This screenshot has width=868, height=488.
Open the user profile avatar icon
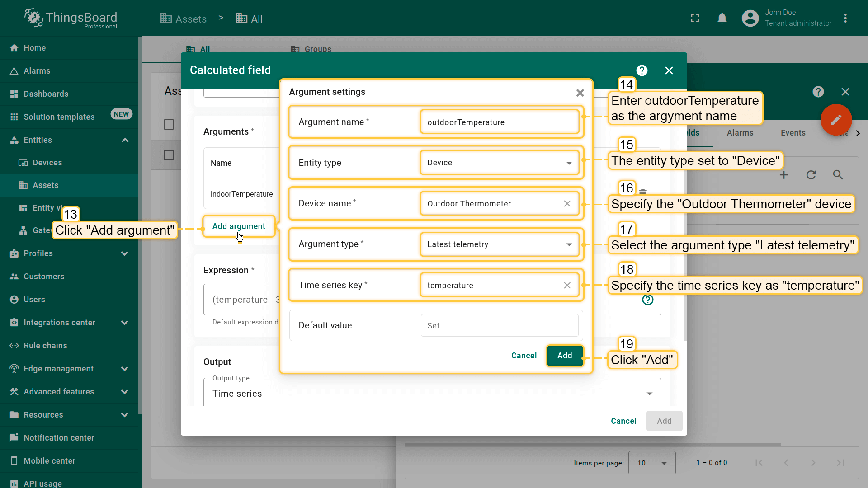750,19
